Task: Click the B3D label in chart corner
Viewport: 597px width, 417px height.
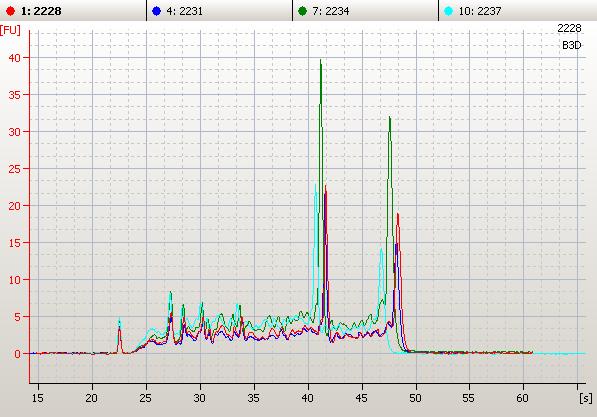Action: (571, 45)
